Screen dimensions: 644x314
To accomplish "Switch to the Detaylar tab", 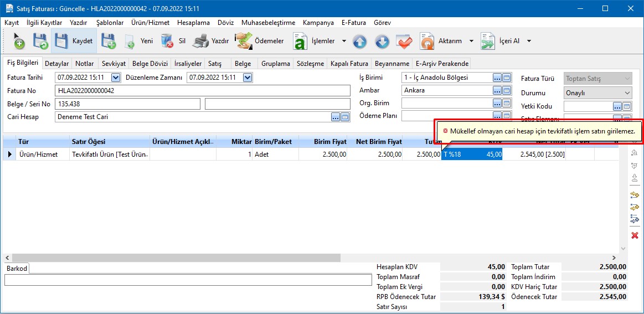I will coord(56,64).
